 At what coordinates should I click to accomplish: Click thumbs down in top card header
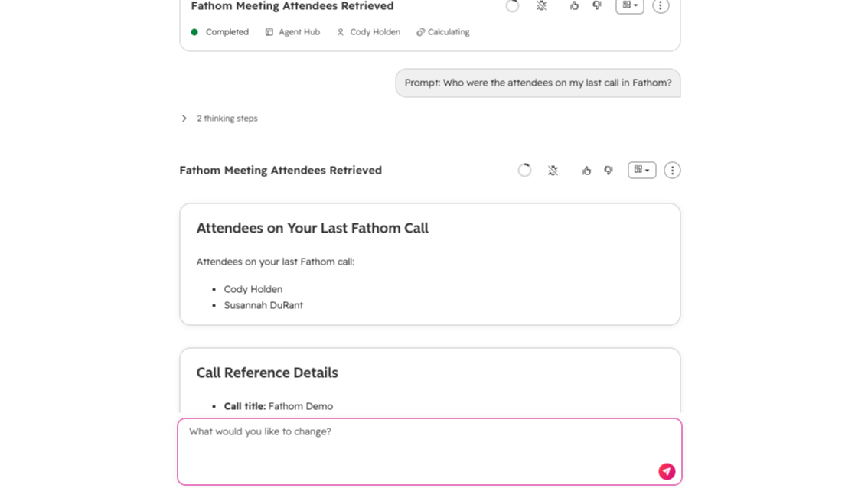point(597,5)
